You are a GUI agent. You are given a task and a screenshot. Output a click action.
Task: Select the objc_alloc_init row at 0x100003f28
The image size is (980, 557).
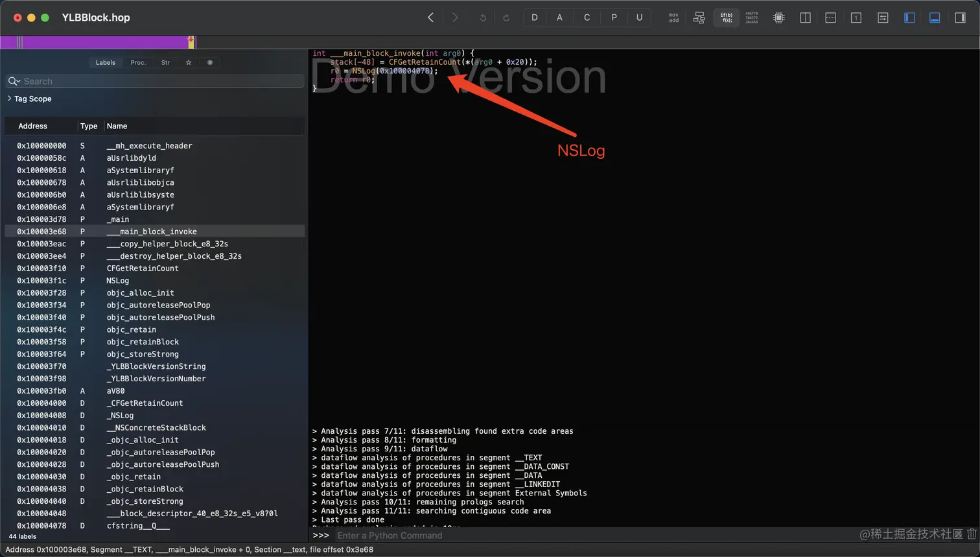click(x=155, y=293)
